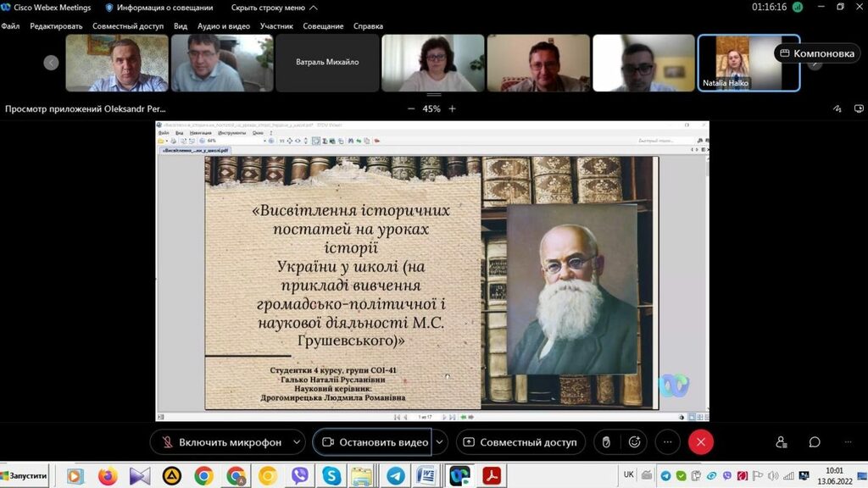Open Viber from the Windows taskbar
Screen dimensions: 868x488
299,476
